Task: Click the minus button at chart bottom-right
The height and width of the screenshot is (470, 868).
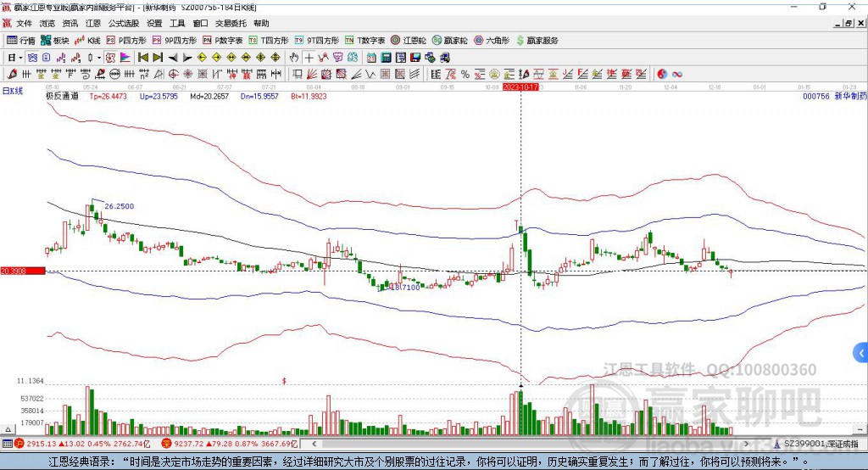Action: coord(860,429)
